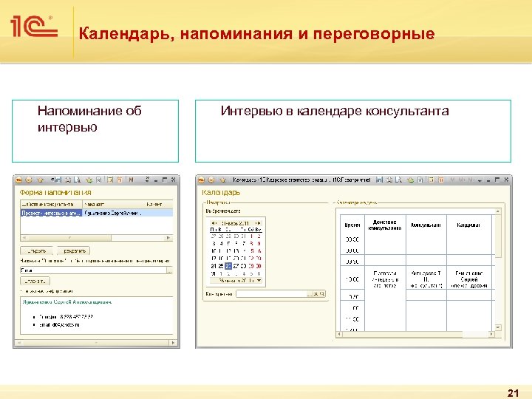Go to next month in date picker
Image resolution: width=532 pixels, height=399 pixels.
(x=258, y=223)
